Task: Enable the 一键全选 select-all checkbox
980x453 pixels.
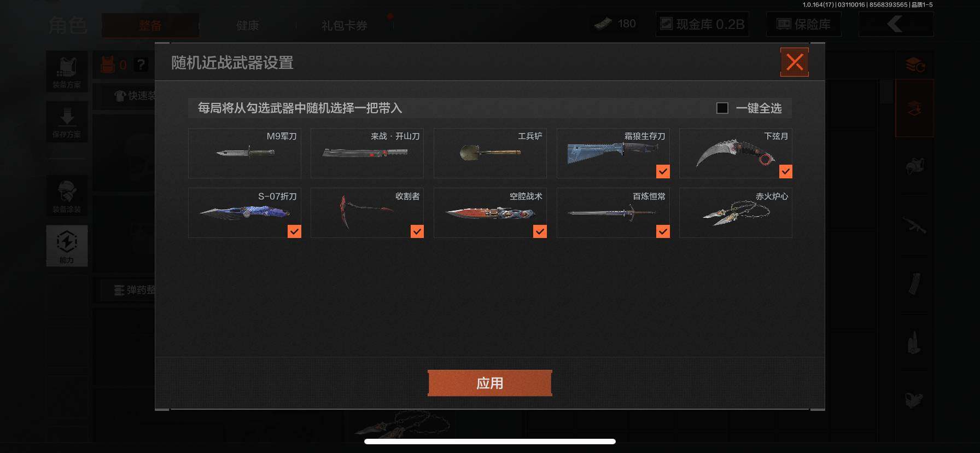Action: tap(722, 108)
